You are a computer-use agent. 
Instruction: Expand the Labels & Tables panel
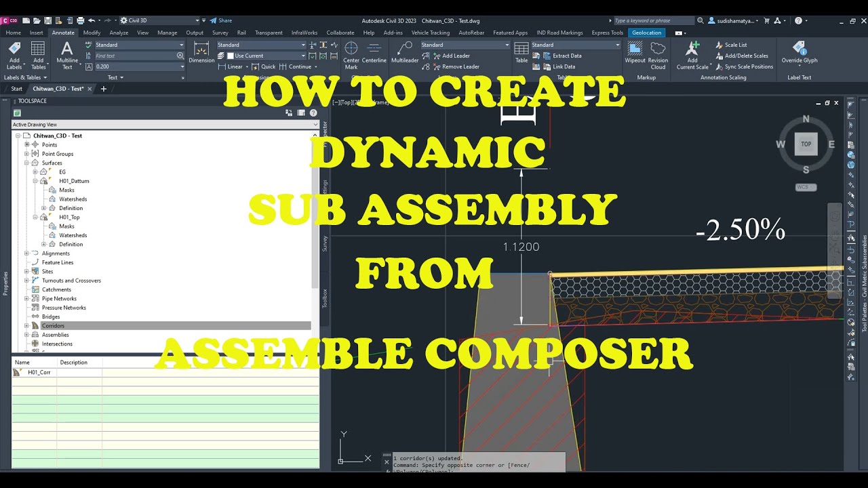click(26, 77)
